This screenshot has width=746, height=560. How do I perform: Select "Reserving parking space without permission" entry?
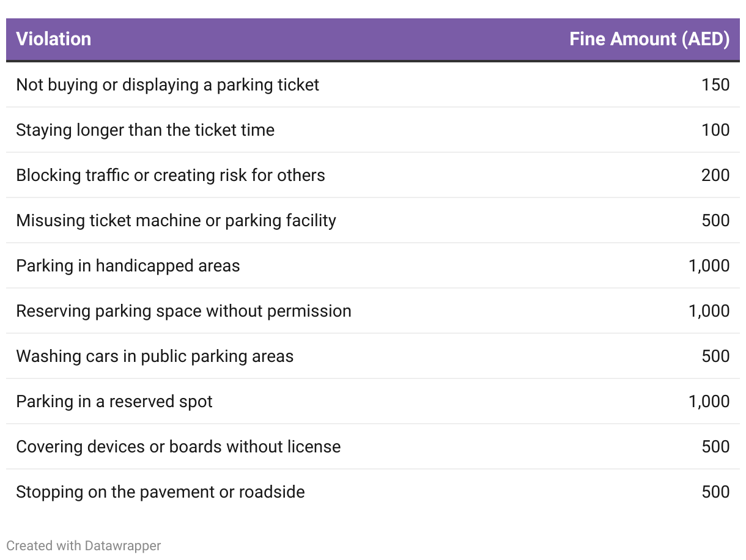pyautogui.click(x=183, y=311)
